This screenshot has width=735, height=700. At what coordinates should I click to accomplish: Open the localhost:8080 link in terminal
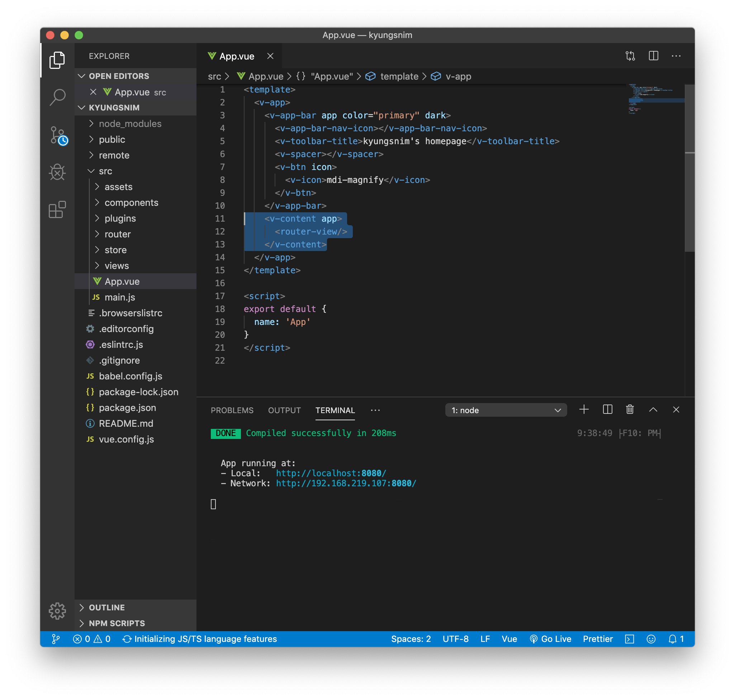pyautogui.click(x=331, y=473)
